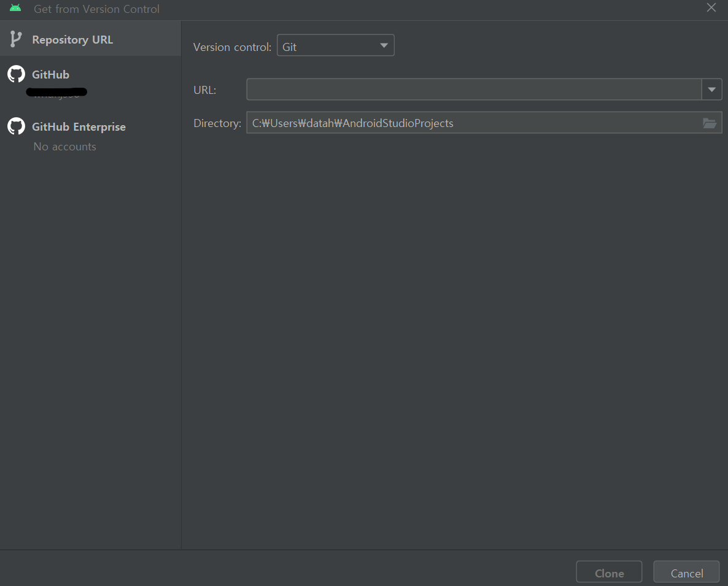The image size is (728, 586).
Task: Click the Version control label
Action: (232, 47)
